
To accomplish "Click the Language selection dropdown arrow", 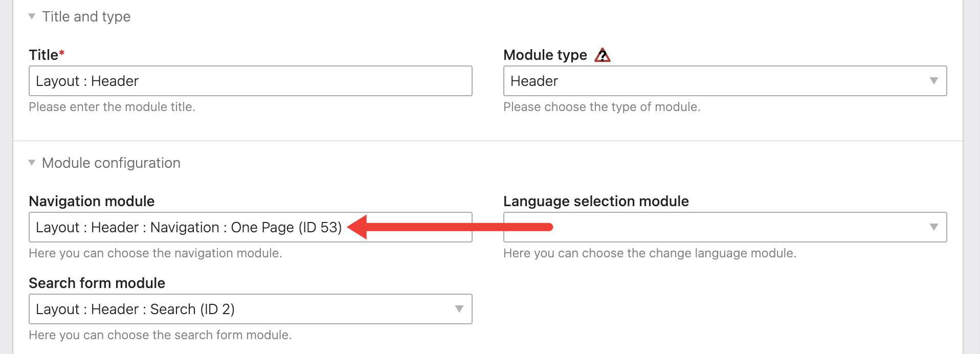I will pos(933,227).
